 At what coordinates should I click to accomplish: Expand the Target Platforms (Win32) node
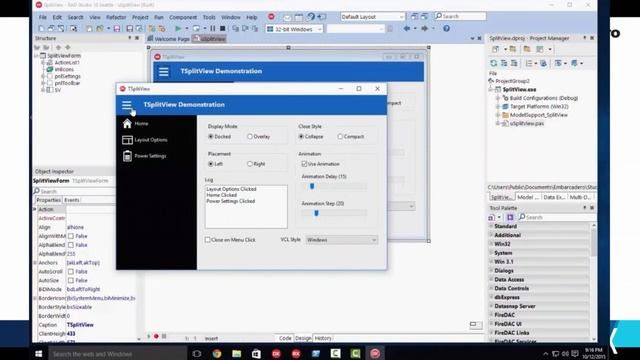pos(498,107)
